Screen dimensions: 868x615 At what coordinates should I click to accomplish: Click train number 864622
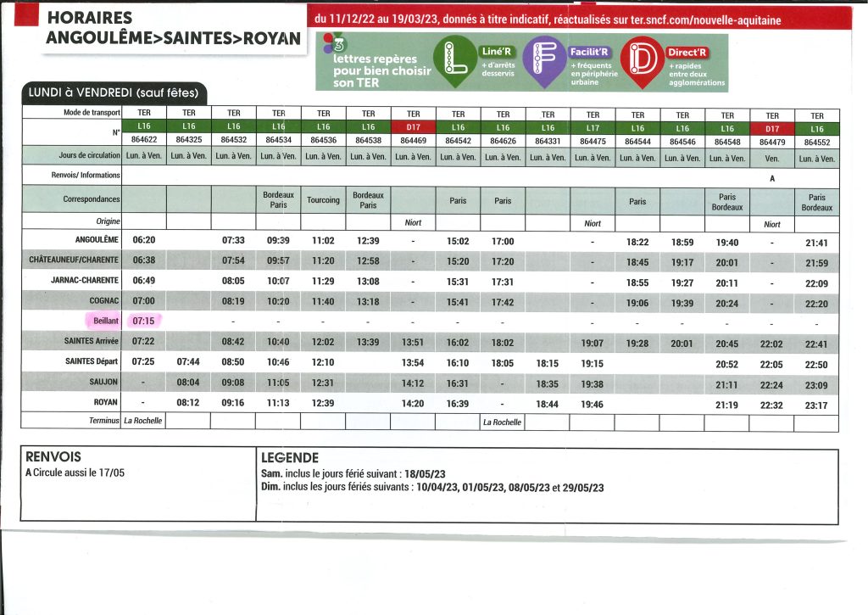[144, 140]
